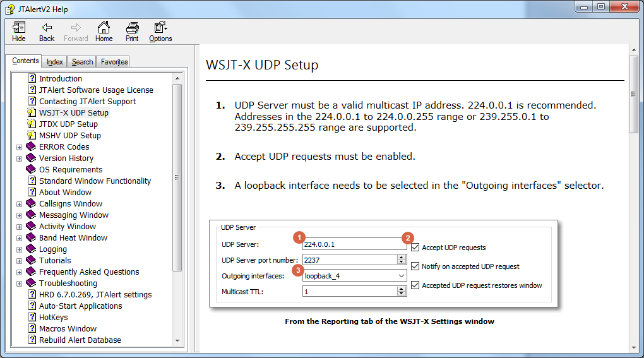Click the OS Requirements book icon
This screenshot has height=358, width=644.
coord(31,169)
